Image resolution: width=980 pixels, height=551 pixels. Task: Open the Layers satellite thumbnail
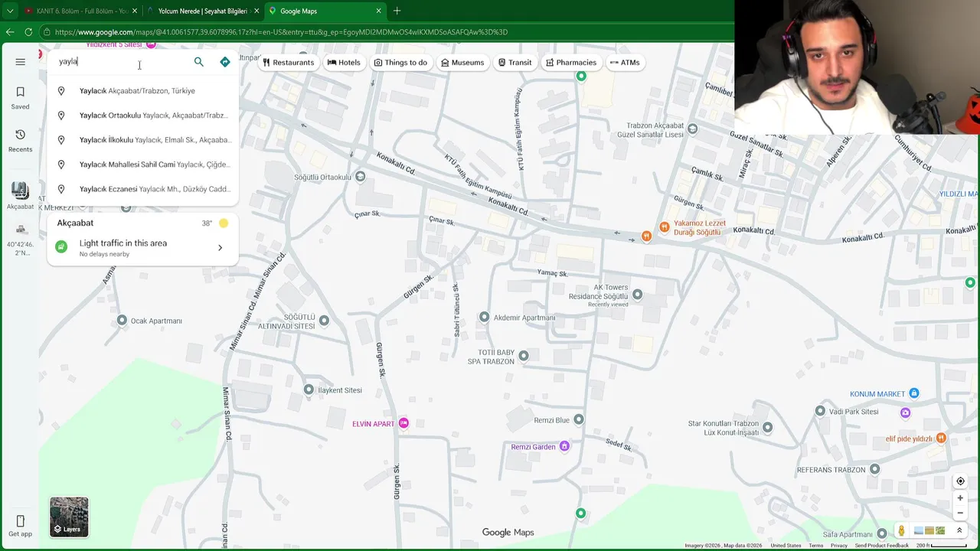pyautogui.click(x=69, y=517)
